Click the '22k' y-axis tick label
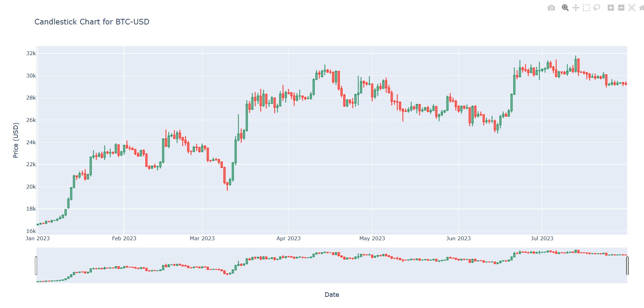Viewport: 644px width, 308px height. [31, 164]
